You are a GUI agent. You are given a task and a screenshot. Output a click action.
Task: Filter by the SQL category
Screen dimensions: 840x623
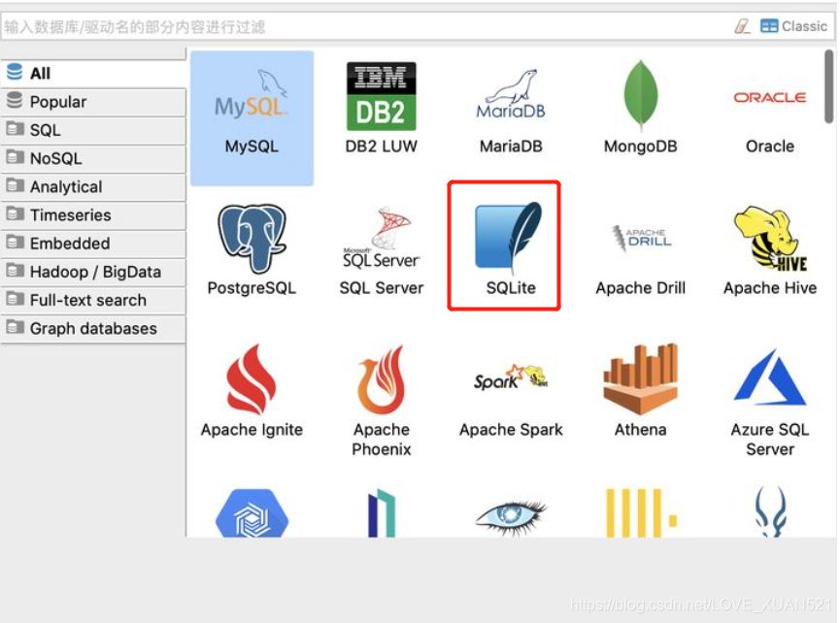pos(93,130)
